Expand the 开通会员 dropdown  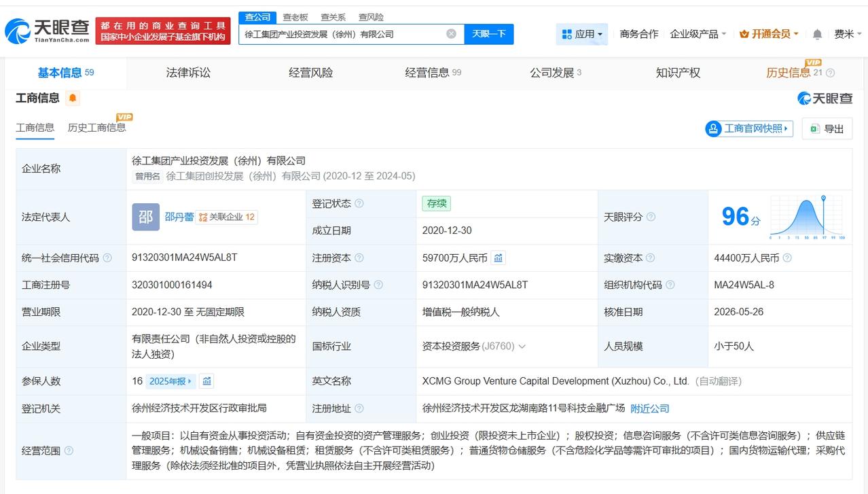point(768,34)
